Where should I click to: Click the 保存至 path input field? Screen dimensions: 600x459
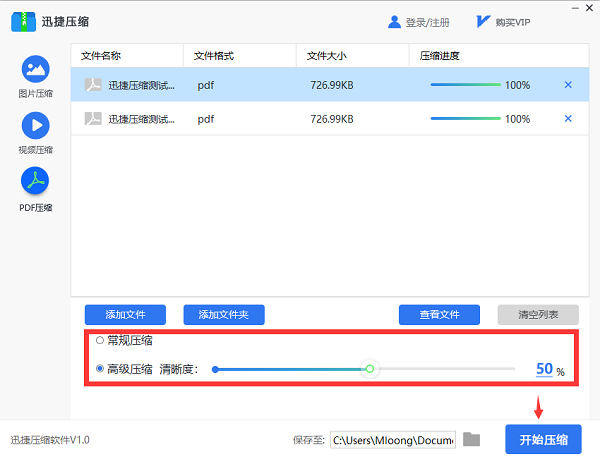392,439
